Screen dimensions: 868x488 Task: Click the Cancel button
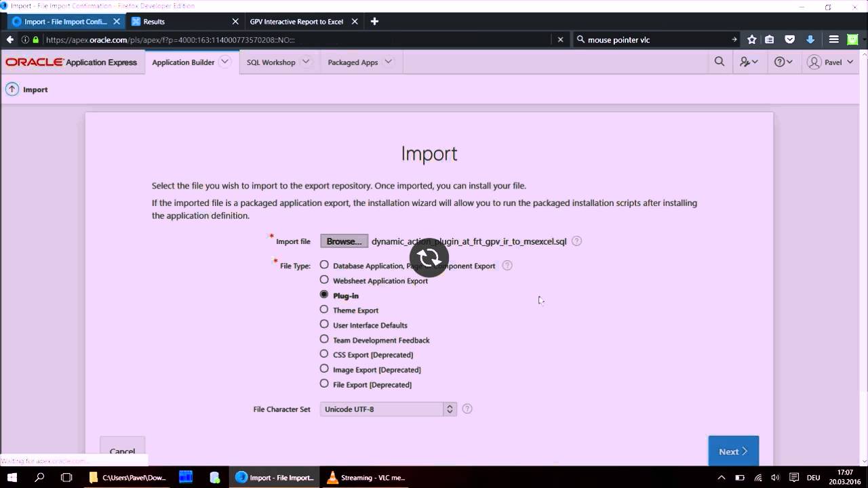click(x=122, y=451)
